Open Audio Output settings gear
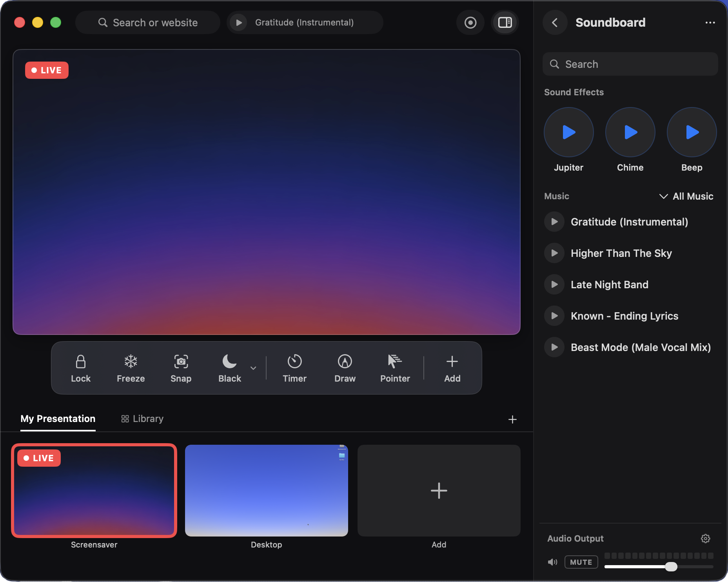 [x=706, y=538]
